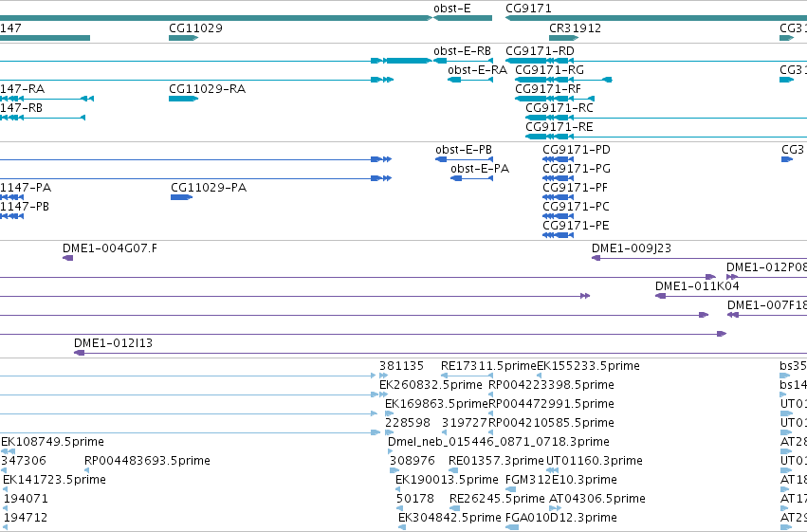Select the EK141723.5prime EST label

[x=55, y=481]
